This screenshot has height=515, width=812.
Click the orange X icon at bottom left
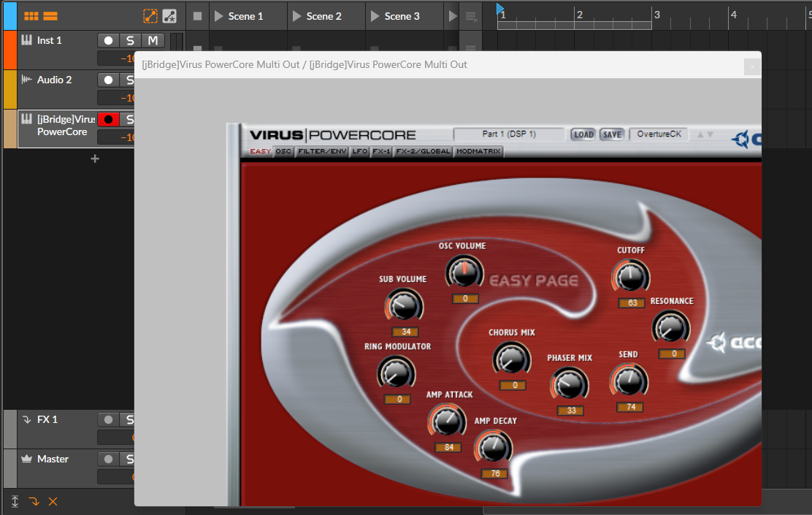pyautogui.click(x=53, y=501)
